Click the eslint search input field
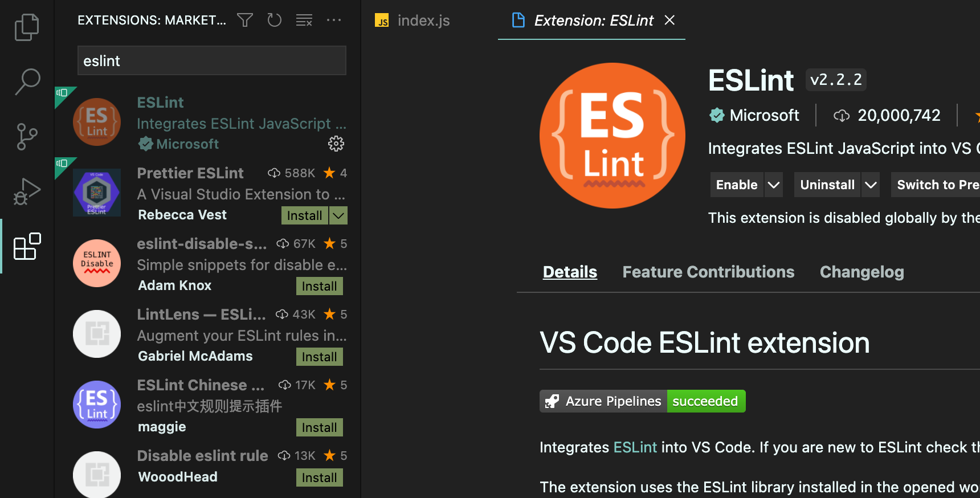The height and width of the screenshot is (498, 980). 212,60
